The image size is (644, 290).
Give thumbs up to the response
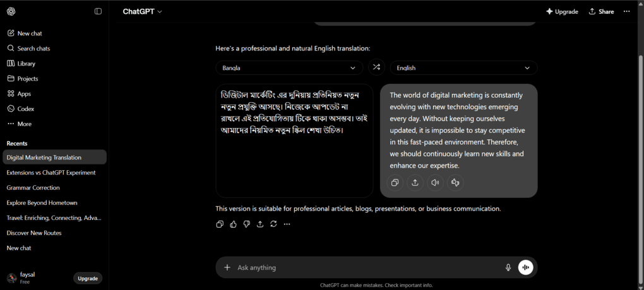pos(233,224)
